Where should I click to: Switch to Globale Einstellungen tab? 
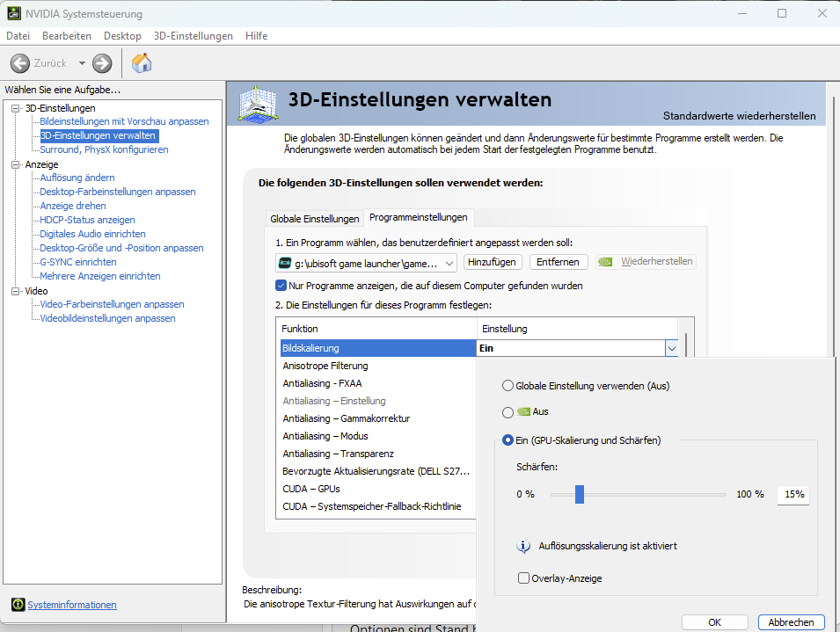click(x=315, y=219)
